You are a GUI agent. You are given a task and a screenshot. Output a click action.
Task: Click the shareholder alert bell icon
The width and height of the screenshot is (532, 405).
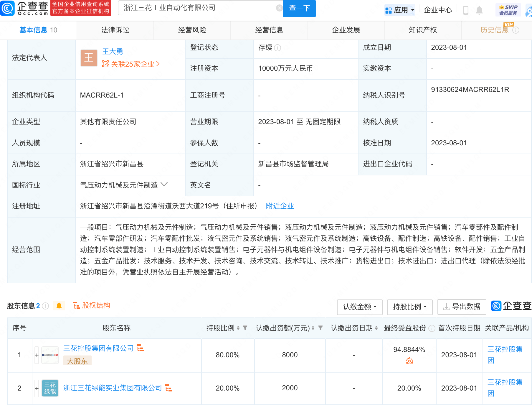[59, 306]
